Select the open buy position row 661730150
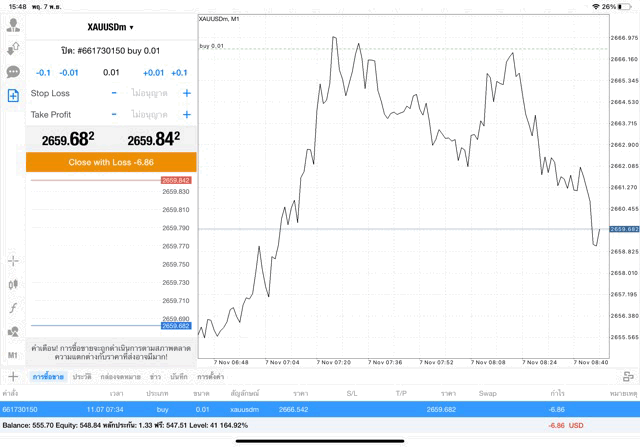 click(300, 410)
